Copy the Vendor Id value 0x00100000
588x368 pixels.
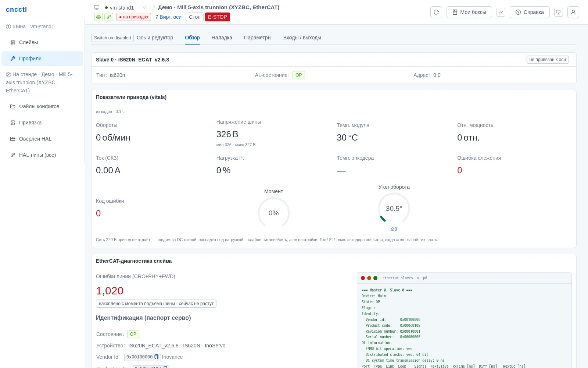tap(156, 357)
